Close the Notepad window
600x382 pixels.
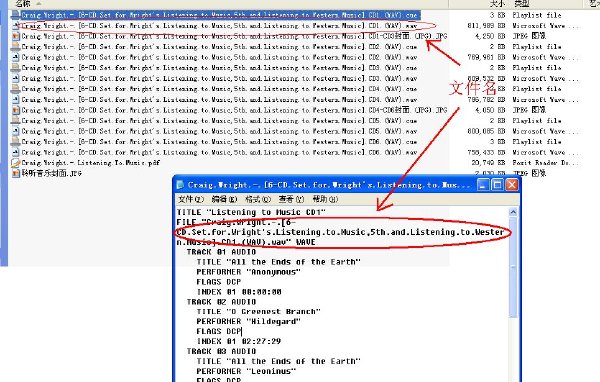pos(512,185)
